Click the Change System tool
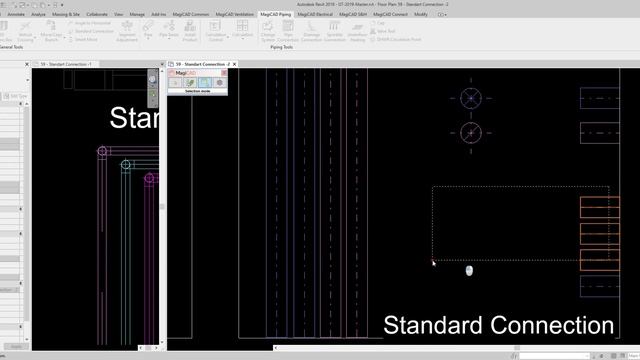Screen dimensions: 640x360 click(268, 31)
